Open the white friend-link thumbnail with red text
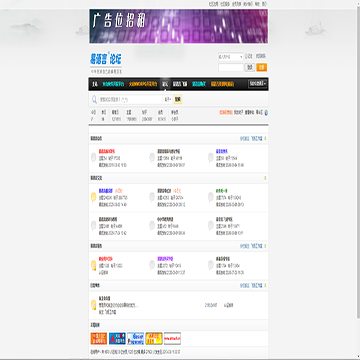360x360 pixels. coord(172,338)
